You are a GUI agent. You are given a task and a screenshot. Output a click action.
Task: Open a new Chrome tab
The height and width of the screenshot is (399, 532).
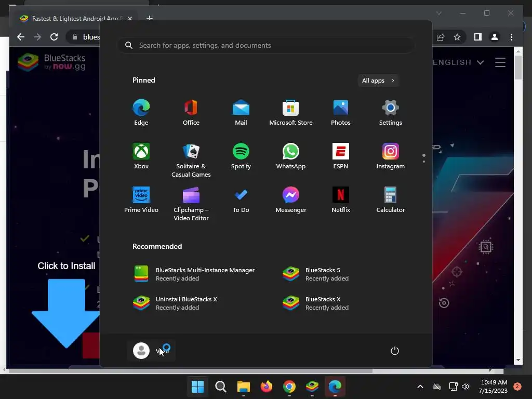149,18
